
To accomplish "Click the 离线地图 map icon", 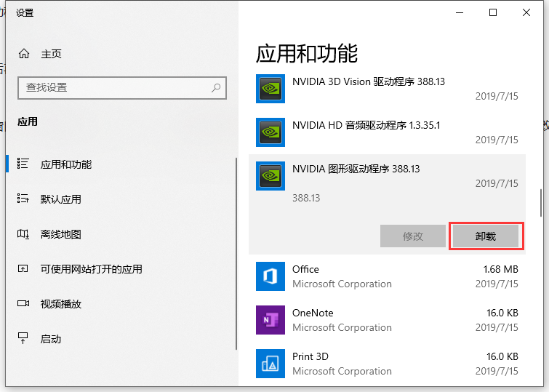I will pyautogui.click(x=23, y=233).
